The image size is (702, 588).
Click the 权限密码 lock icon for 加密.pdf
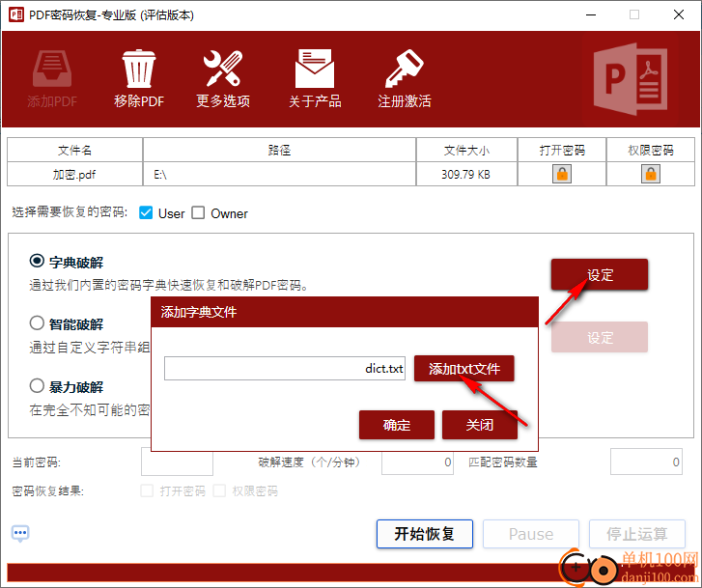coord(651,174)
